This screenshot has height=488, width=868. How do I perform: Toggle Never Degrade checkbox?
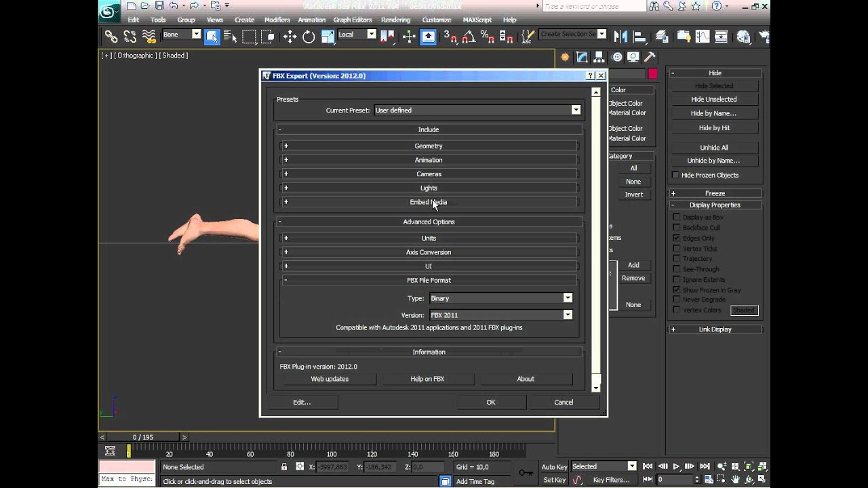[x=676, y=300]
